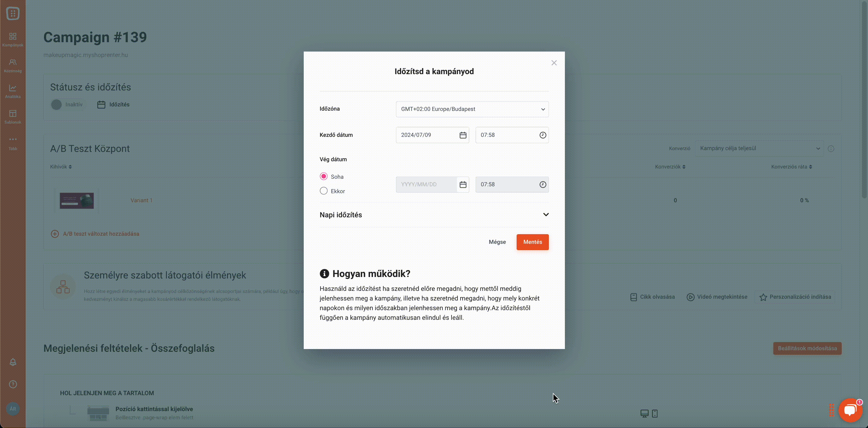Select the Ekkor radio button
This screenshot has height=428, width=868.
(324, 191)
